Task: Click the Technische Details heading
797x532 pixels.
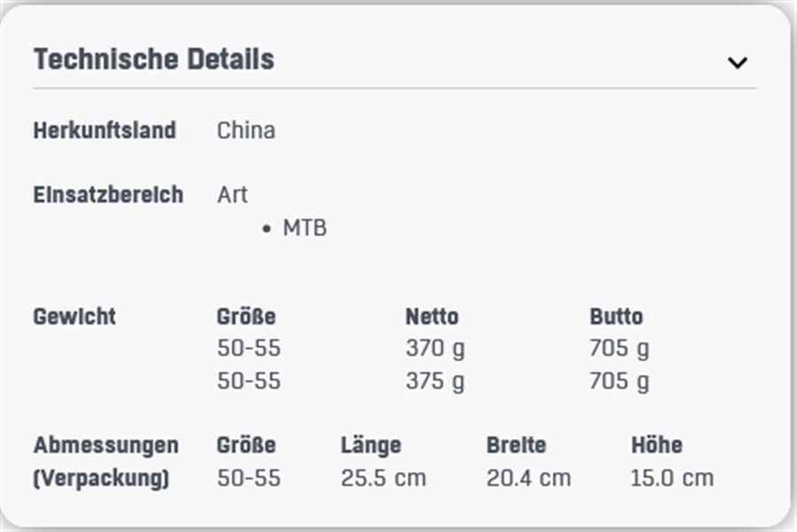Action: coord(153,59)
